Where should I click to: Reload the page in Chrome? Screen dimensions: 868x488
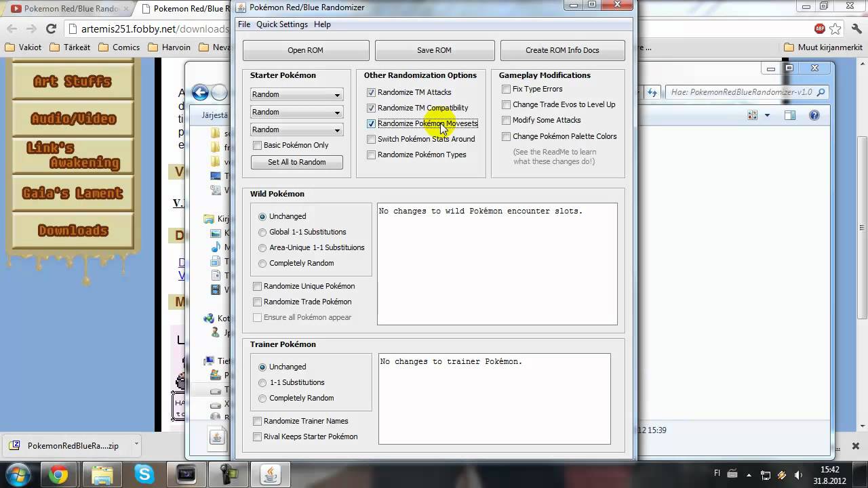point(51,28)
